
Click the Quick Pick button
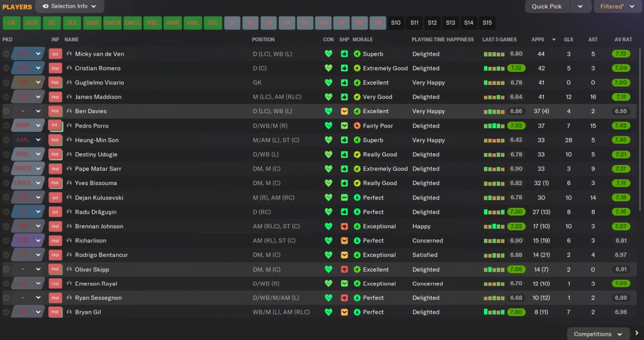pyautogui.click(x=547, y=7)
